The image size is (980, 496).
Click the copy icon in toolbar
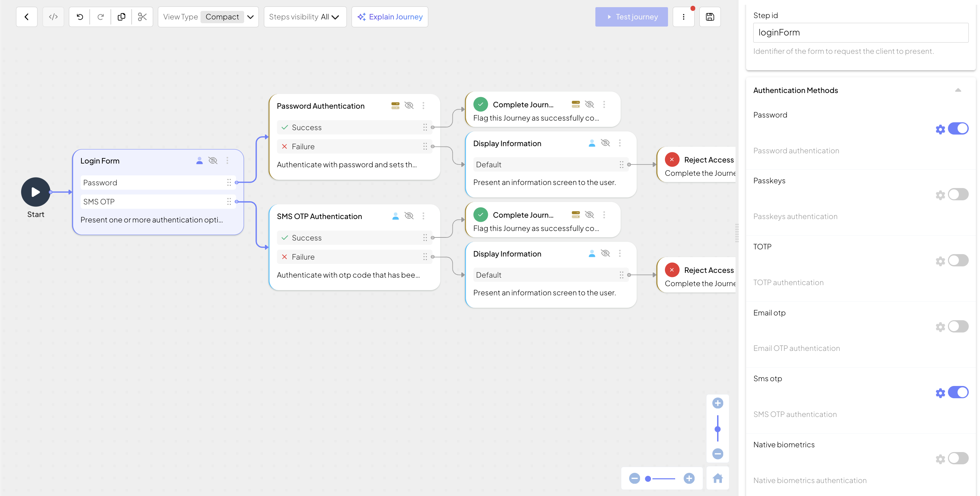point(121,17)
